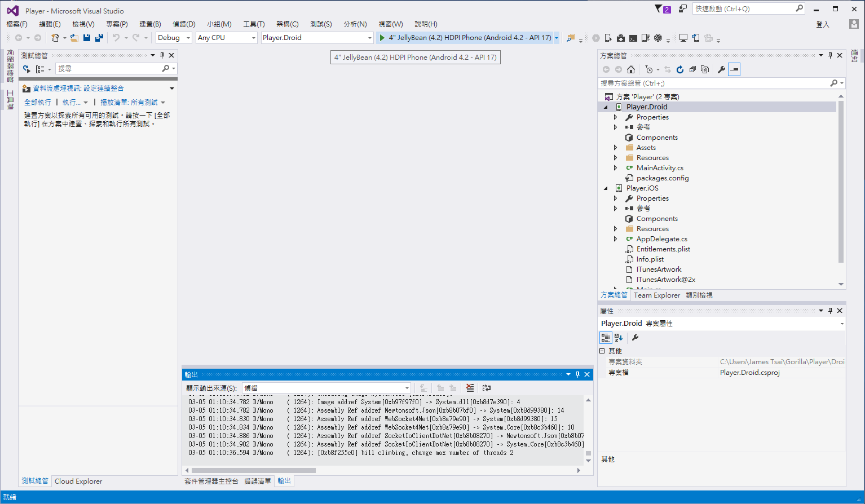Open the 建置(B) Build menu
Screen dimensions: 865x504
(150, 24)
